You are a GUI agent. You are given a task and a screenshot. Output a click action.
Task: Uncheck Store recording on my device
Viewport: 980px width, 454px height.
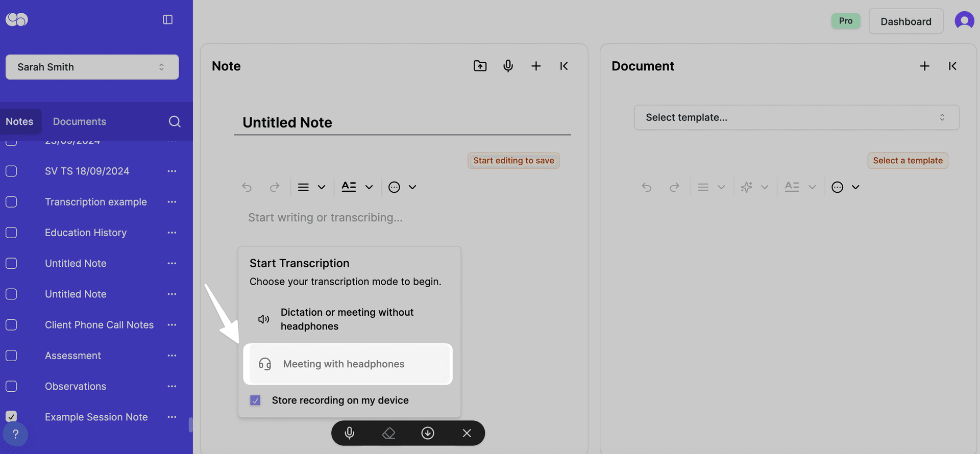click(x=255, y=400)
